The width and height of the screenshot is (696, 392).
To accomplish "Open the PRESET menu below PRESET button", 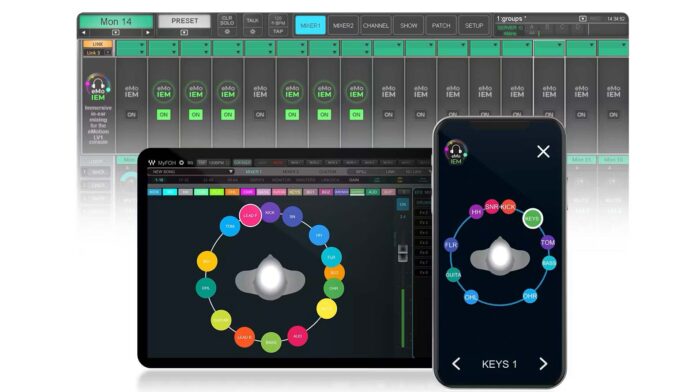I will click(184, 32).
